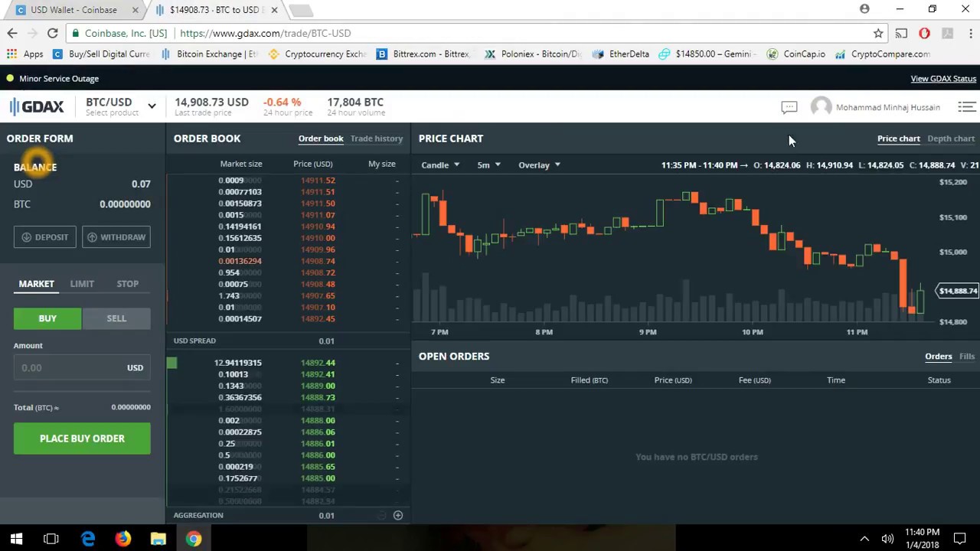Click the Chrome icon on the taskbar
Image resolution: width=980 pixels, height=551 pixels.
point(194,539)
